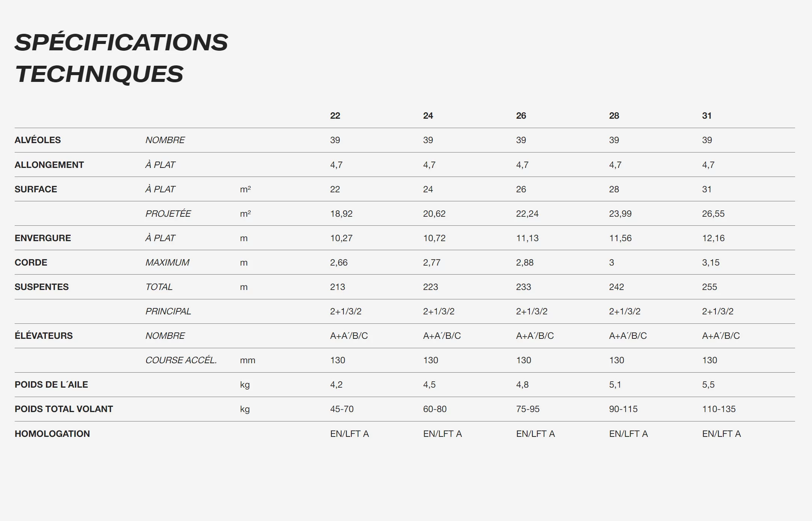This screenshot has height=521, width=812.
Task: Click the COURSE ACCÉL. sub-label
Action: click(181, 360)
